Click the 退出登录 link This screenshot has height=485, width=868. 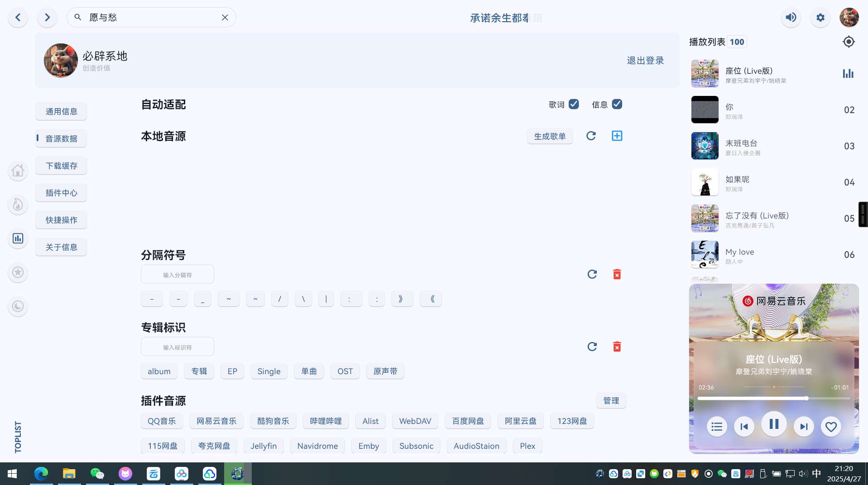645,60
